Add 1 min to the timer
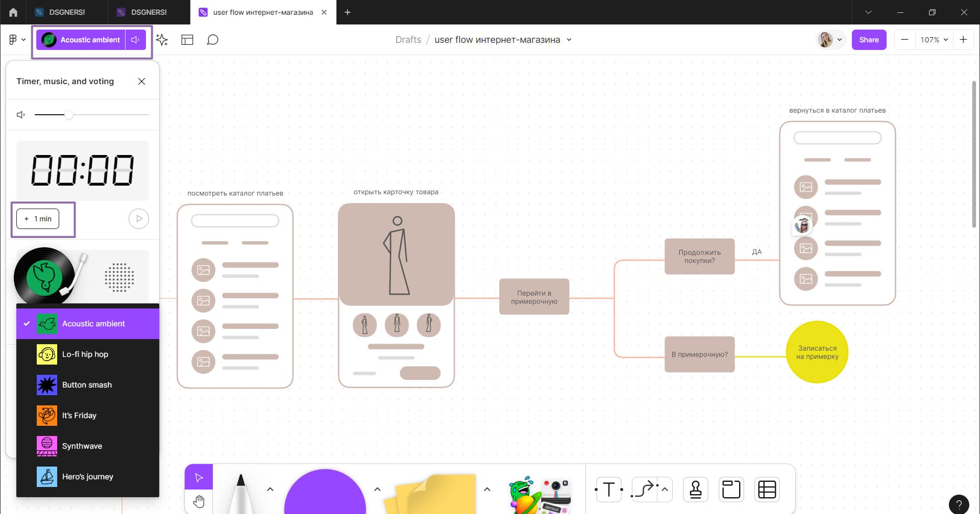The width and height of the screenshot is (980, 514). point(38,219)
